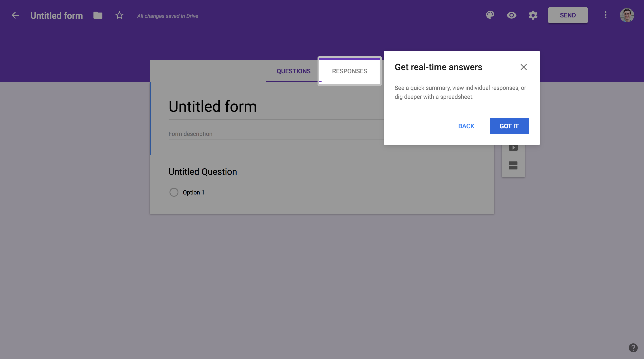Open the help question mark icon
This screenshot has height=359, width=644.
(633, 348)
